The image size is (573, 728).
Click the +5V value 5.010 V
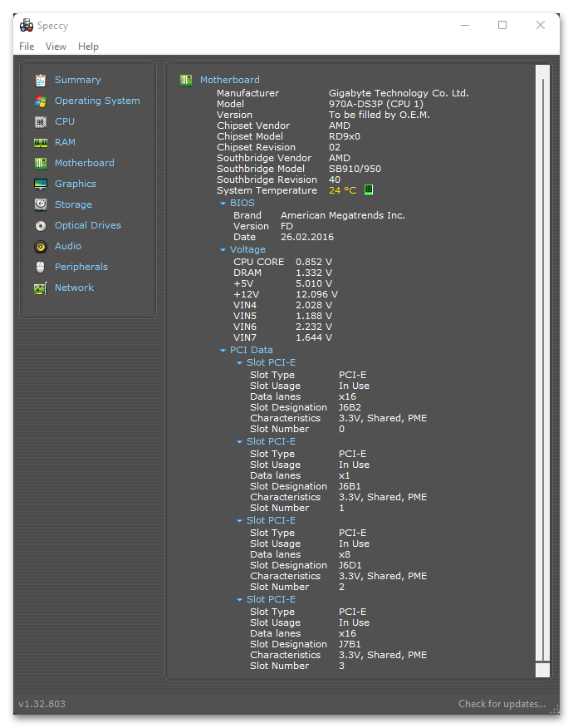314,283
